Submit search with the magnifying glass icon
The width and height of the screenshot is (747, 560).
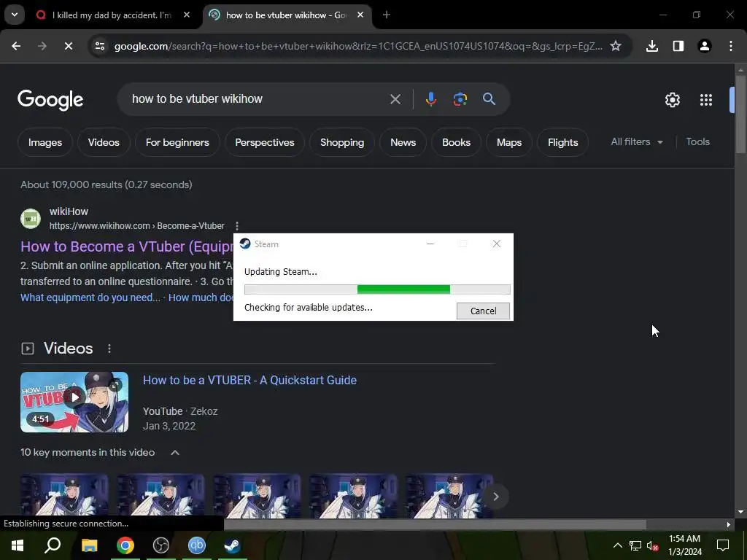[489, 99]
